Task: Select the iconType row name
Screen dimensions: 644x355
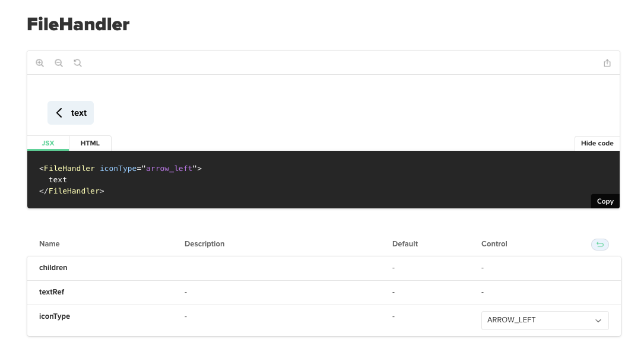Action: 55,316
